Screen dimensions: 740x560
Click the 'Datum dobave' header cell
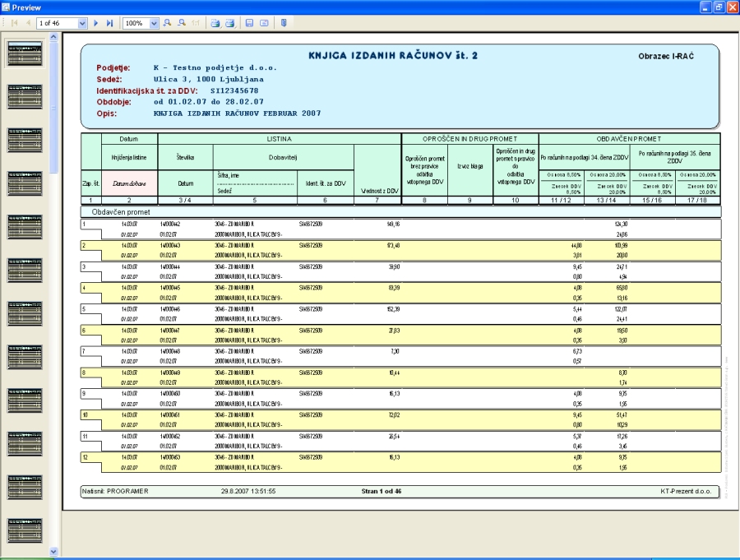pyautogui.click(x=127, y=183)
